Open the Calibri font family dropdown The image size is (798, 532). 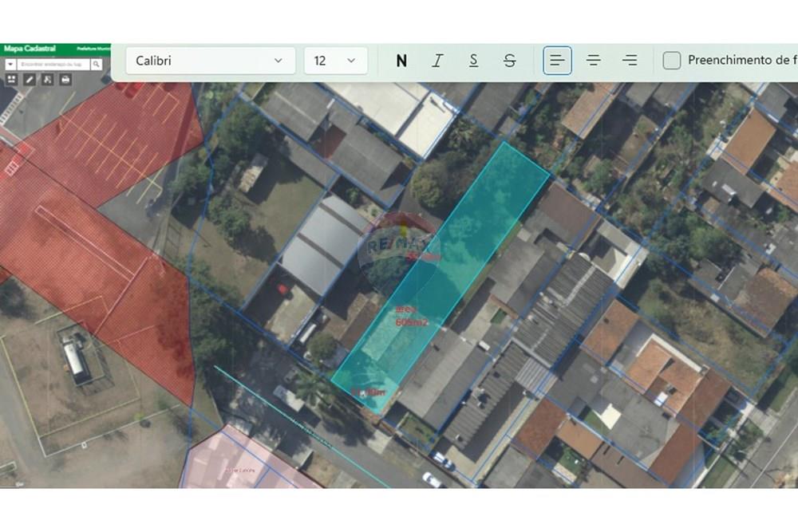(x=211, y=61)
